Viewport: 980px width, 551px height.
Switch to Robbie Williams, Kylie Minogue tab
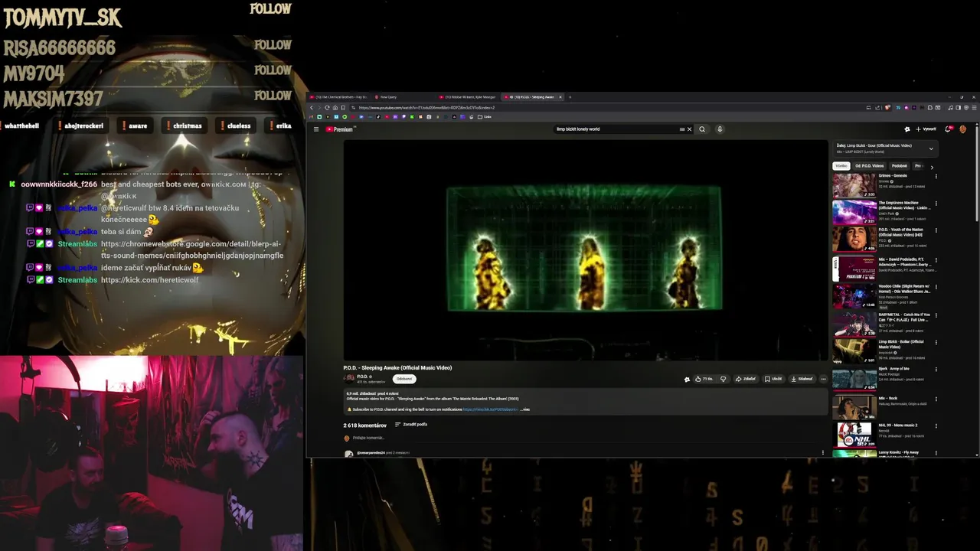point(468,97)
